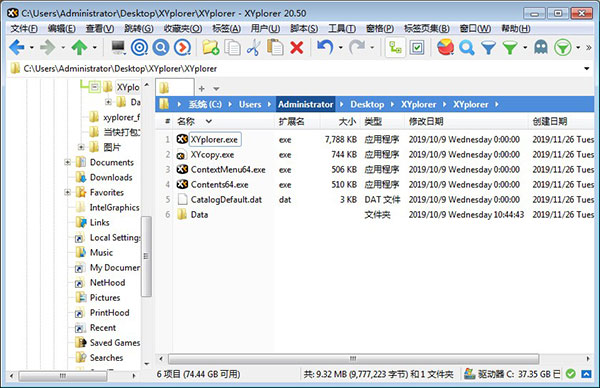Screen dimensions: 600x388
Task: Open the 工具(T) menu
Action: coord(342,29)
